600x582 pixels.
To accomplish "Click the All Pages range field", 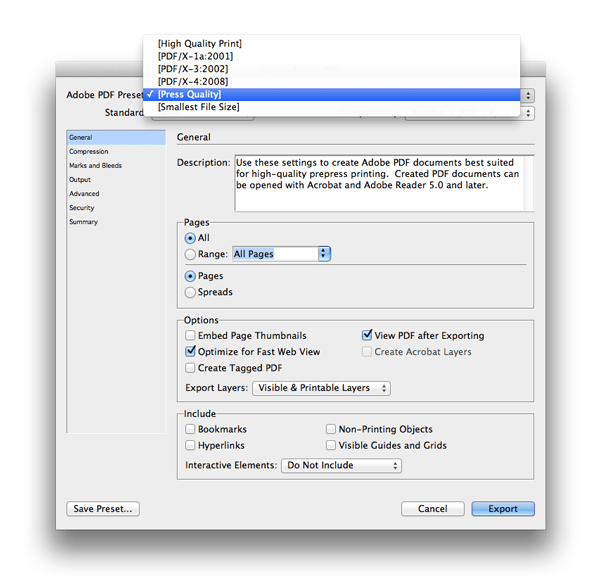I will 276,254.
